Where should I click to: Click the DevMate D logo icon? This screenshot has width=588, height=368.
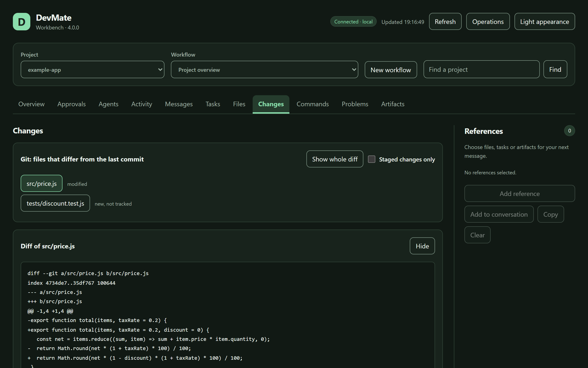click(22, 22)
